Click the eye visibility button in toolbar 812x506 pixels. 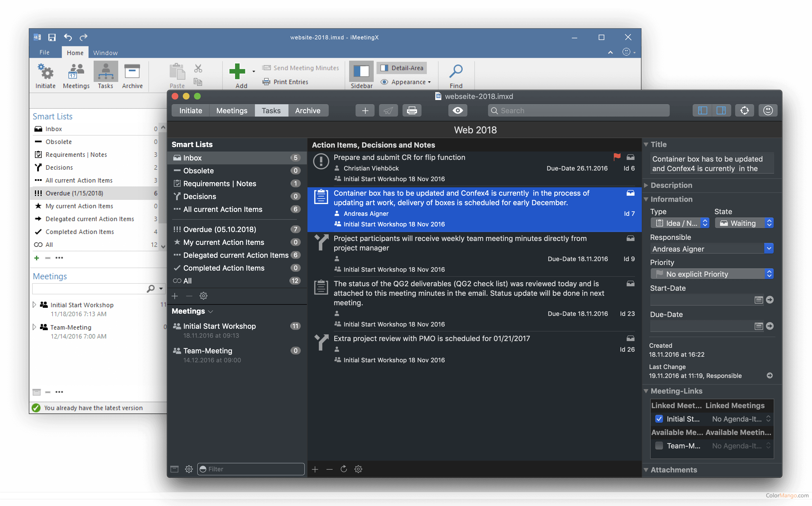click(x=457, y=110)
